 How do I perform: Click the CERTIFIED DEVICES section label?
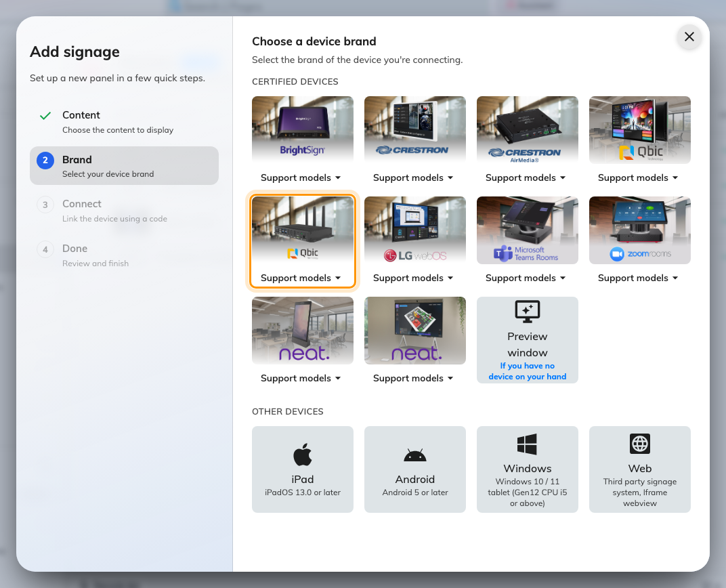(x=295, y=81)
